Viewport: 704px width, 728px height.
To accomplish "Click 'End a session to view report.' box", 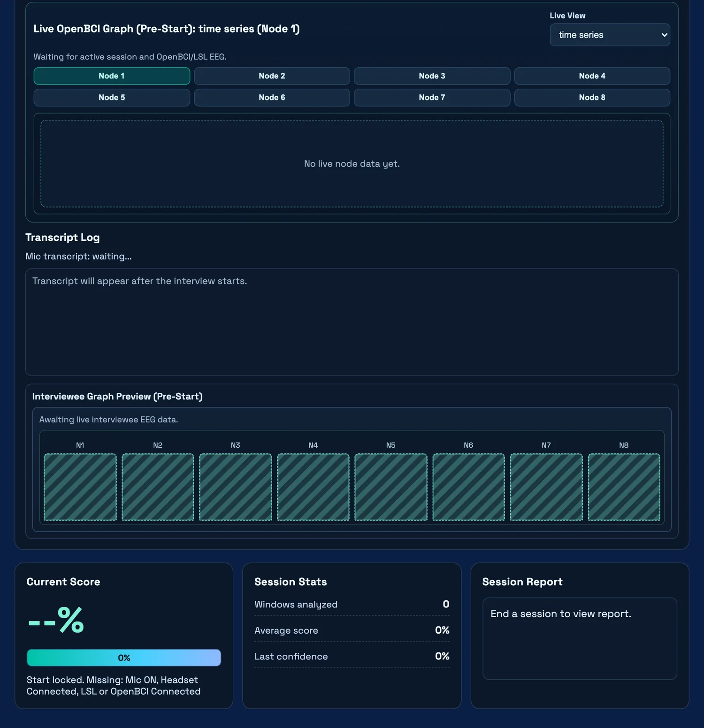I will (580, 638).
